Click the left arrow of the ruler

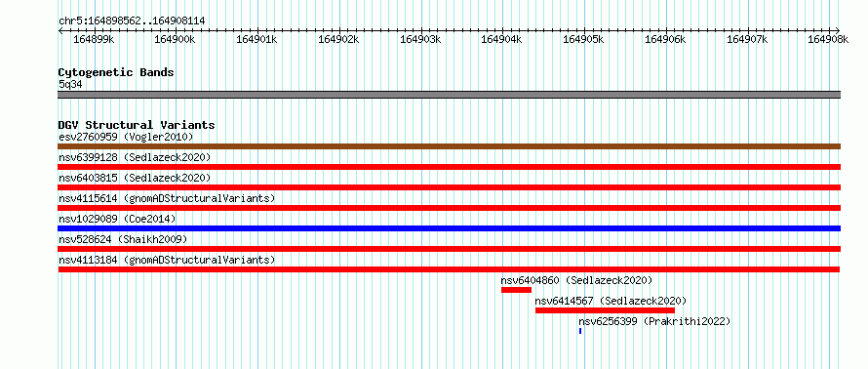pos(60,30)
